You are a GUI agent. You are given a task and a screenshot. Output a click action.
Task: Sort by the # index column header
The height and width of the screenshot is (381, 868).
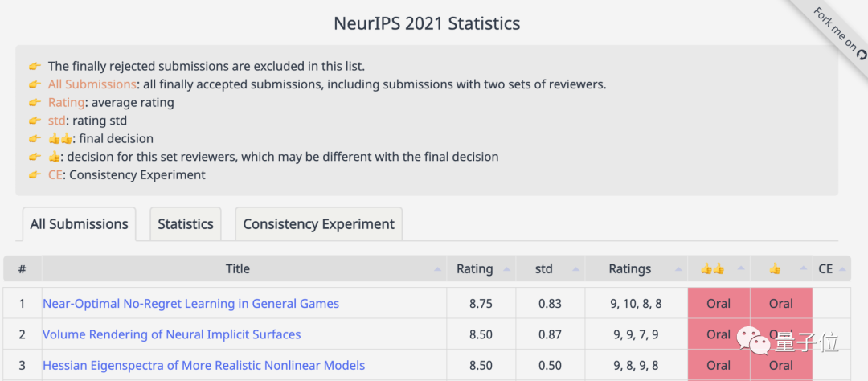pyautogui.click(x=23, y=269)
